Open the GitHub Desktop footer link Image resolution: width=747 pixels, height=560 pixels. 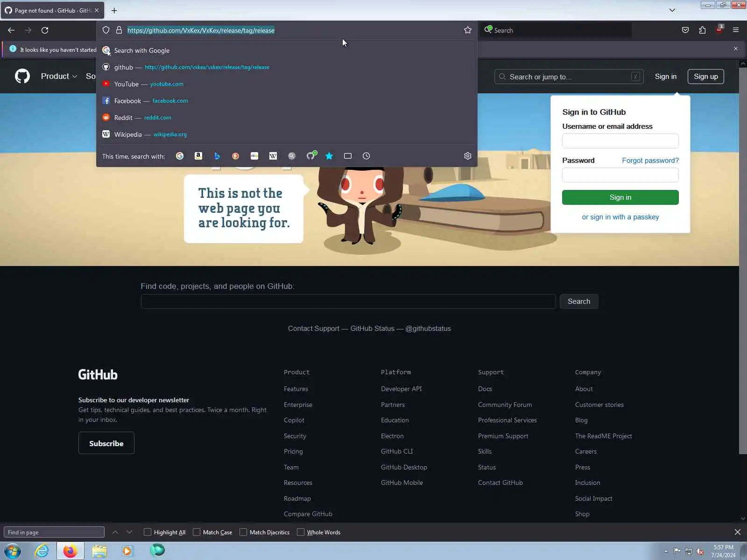404,467
